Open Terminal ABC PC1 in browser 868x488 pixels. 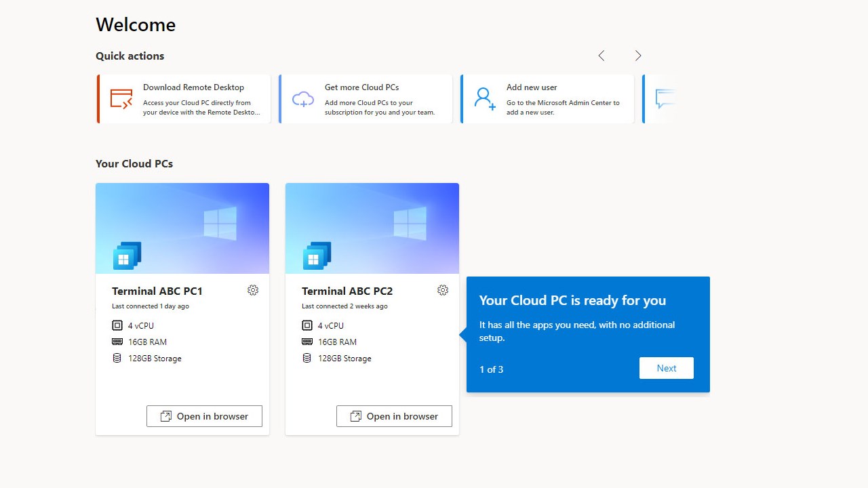[204, 416]
